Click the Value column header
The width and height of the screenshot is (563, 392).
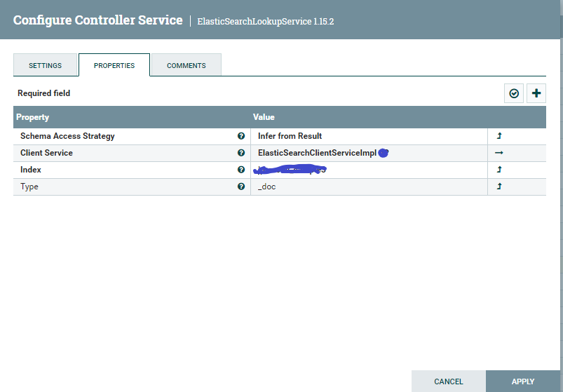pos(264,117)
